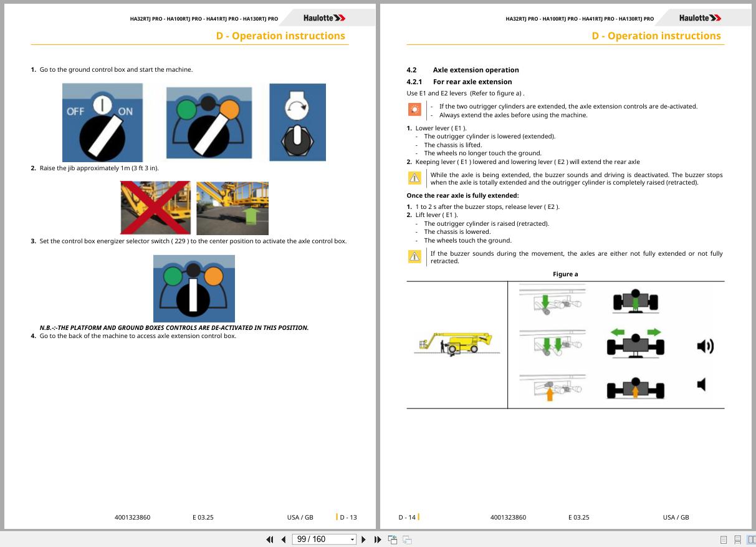Go to the first page of the document
This screenshot has width=756, height=547.
pos(269,540)
